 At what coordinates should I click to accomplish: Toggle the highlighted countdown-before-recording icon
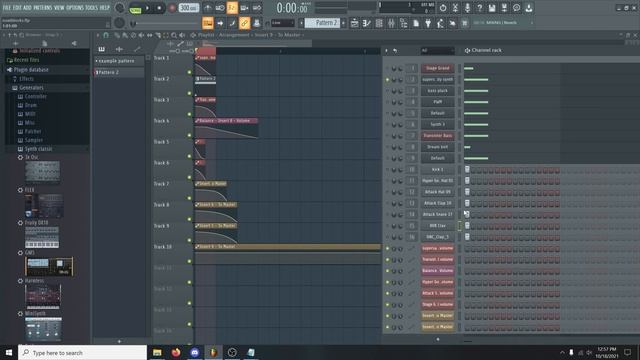coord(232,8)
